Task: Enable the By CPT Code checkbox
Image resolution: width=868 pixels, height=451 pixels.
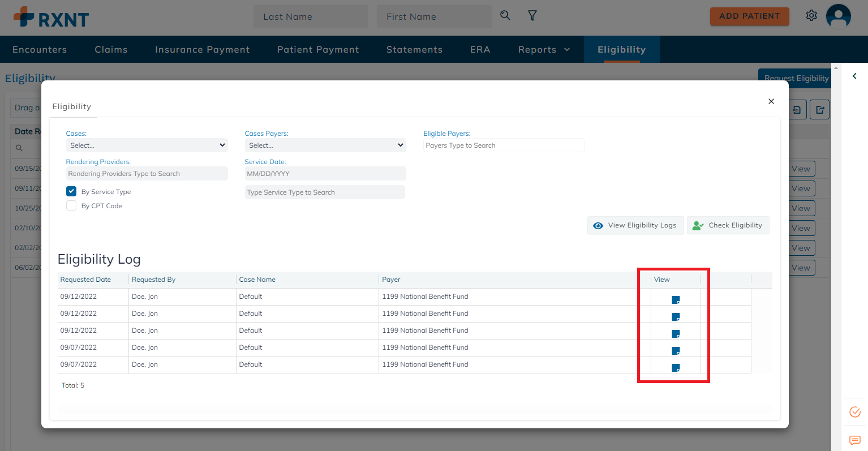Action: click(71, 205)
